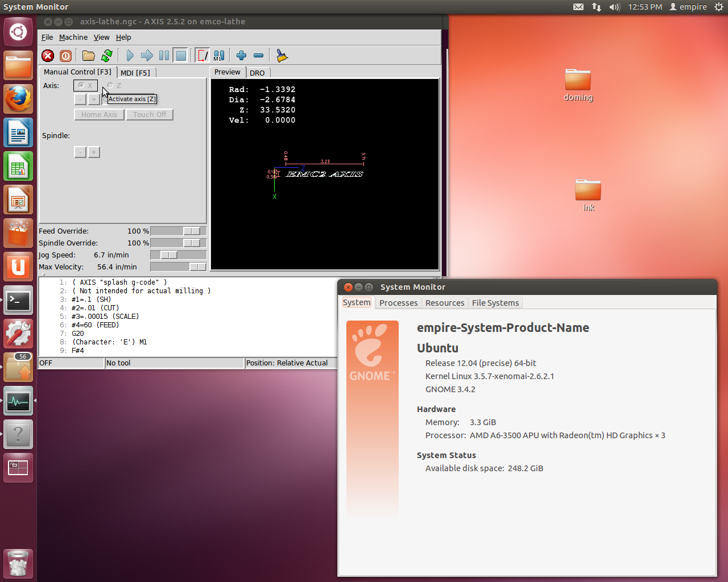Open the File Systems tab in System Monitor
Viewport: 728px width, 582px height.
(x=495, y=303)
